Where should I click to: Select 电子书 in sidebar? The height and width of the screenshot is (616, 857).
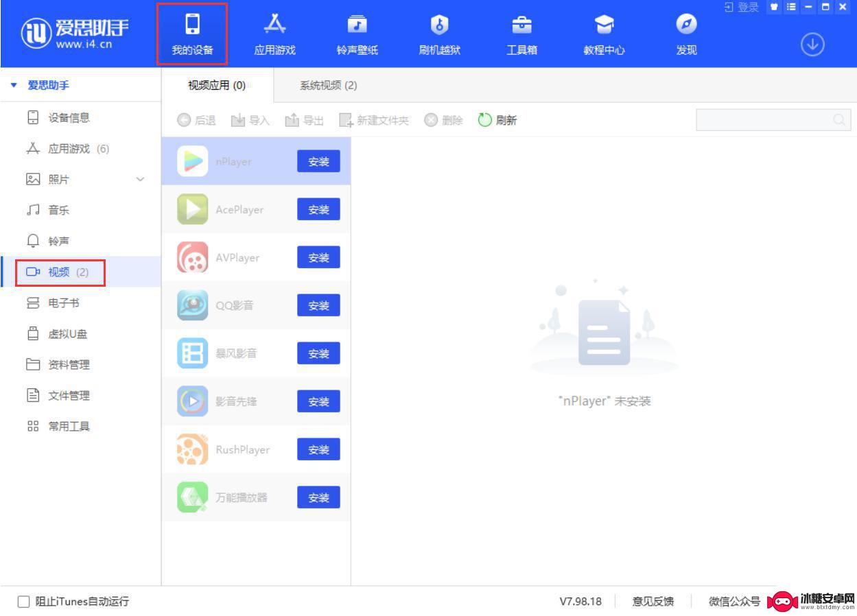80,303
